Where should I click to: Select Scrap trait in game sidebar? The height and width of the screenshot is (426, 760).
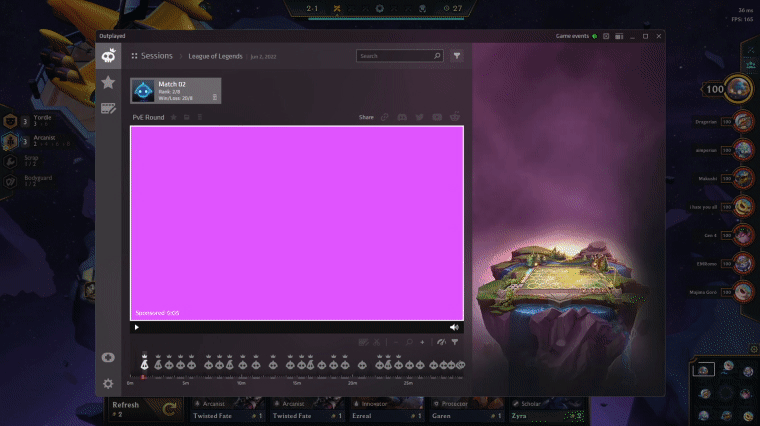(24, 161)
